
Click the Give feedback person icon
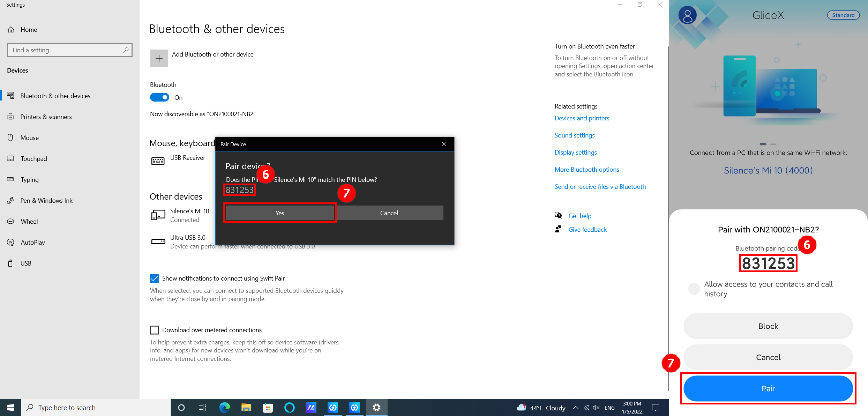coord(558,229)
